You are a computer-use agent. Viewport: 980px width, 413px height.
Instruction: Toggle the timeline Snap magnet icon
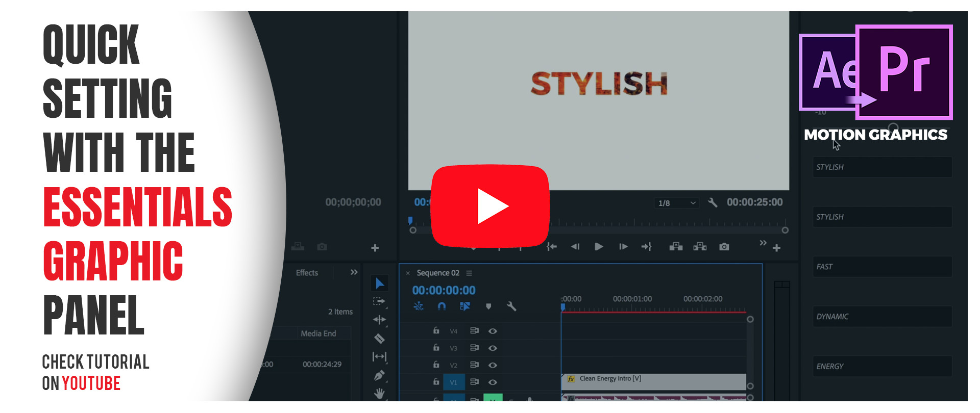coord(442,306)
